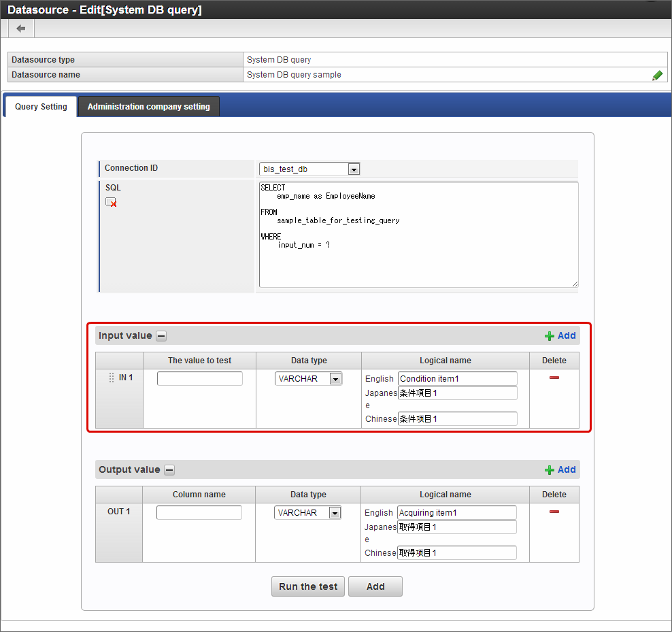The image size is (672, 632).
Task: Focus the SQL query text area
Action: pyautogui.click(x=419, y=235)
